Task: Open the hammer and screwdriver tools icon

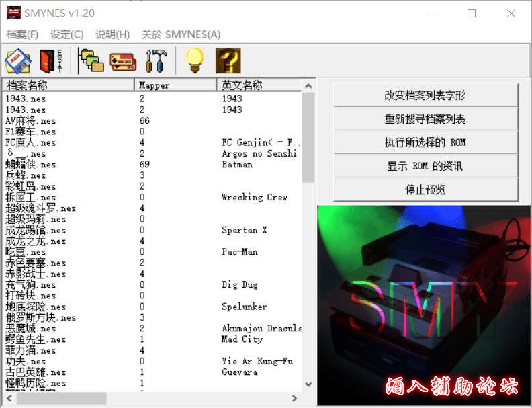Action: [x=155, y=61]
